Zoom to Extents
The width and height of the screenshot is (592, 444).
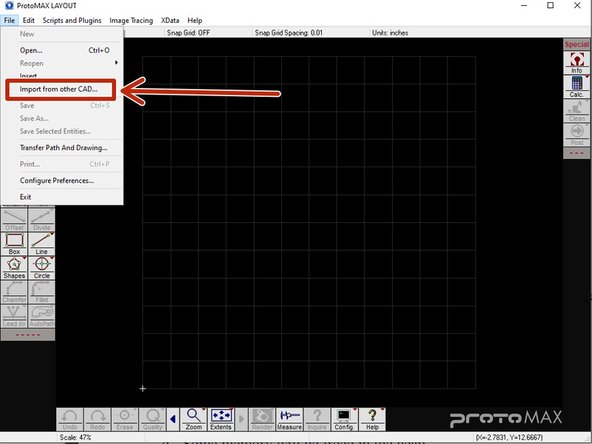(221, 419)
